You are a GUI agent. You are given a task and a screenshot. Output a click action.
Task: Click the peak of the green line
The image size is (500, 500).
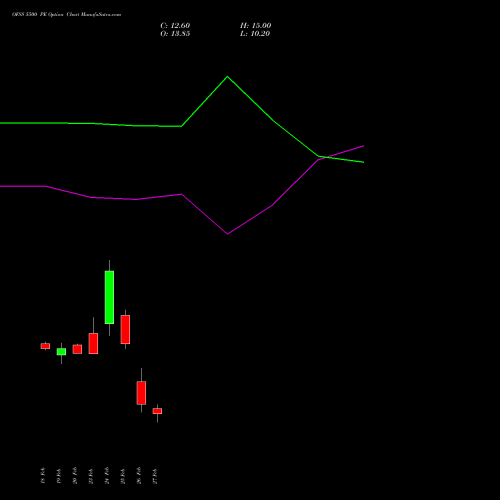pos(228,77)
